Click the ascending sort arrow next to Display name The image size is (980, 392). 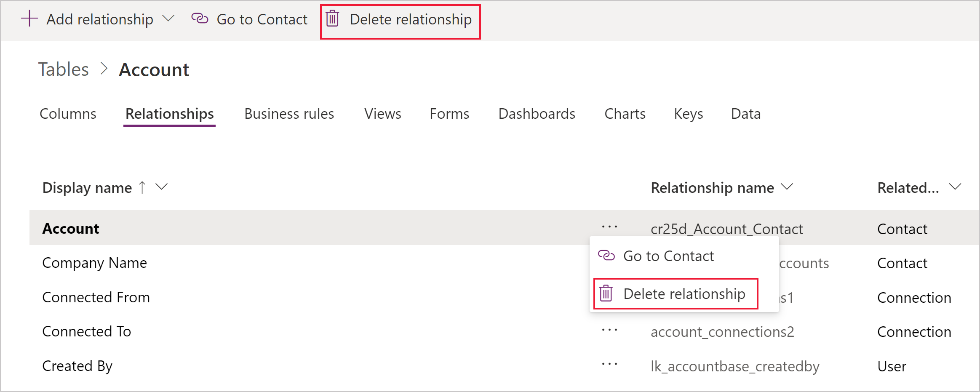coord(142,187)
